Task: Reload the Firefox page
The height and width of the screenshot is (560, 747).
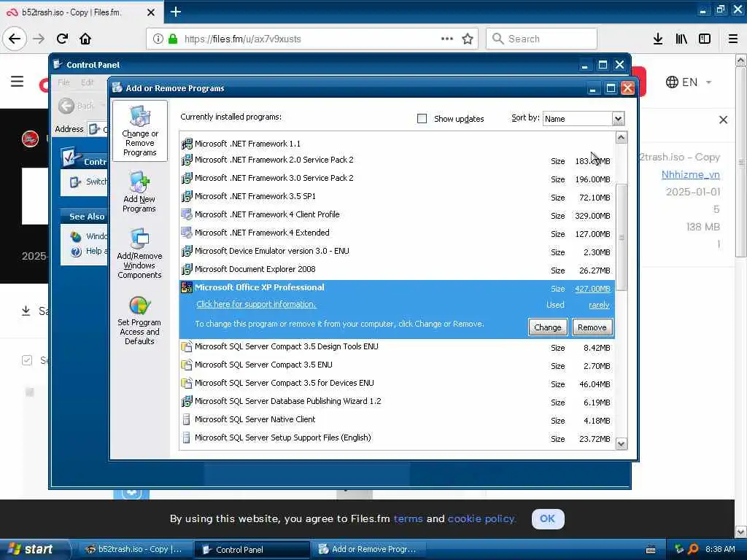Action: [63, 39]
